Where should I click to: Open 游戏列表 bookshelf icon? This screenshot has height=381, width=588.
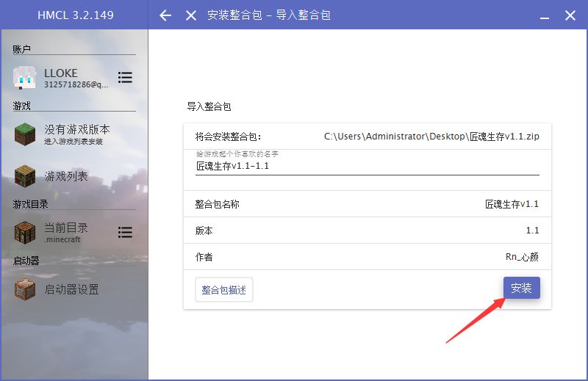pos(25,175)
